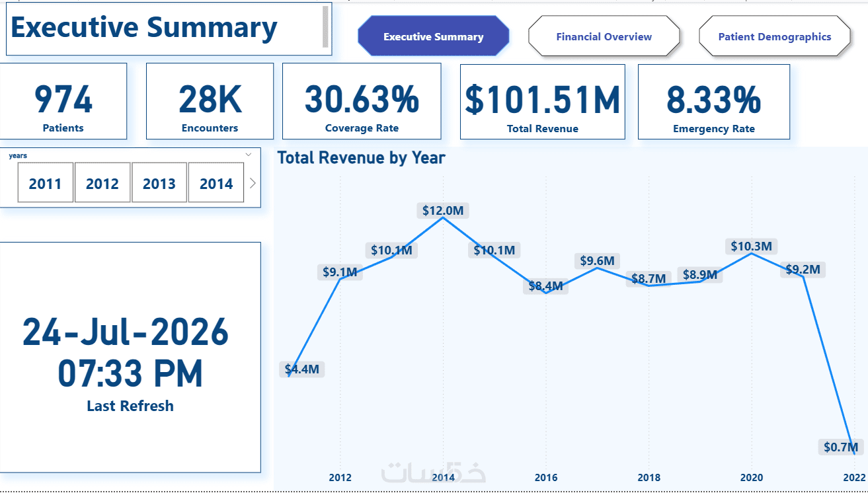Filter by year 2014
The image size is (868, 493).
pos(216,182)
